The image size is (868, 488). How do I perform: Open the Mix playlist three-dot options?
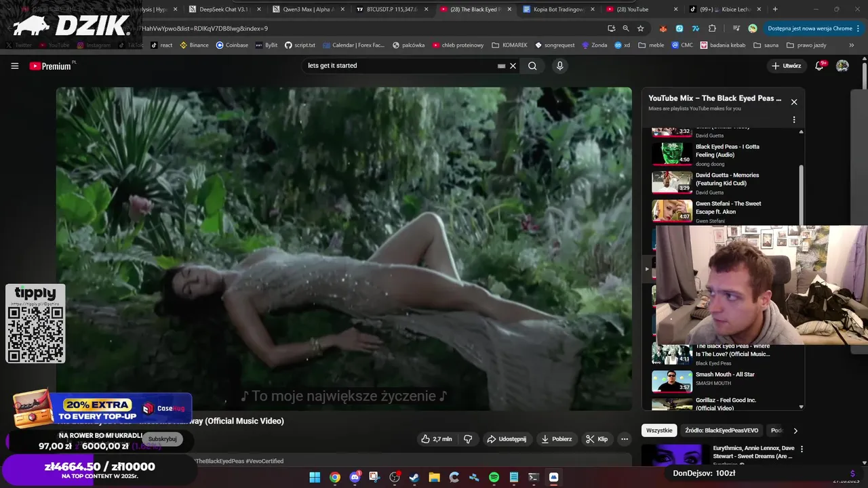(x=794, y=120)
